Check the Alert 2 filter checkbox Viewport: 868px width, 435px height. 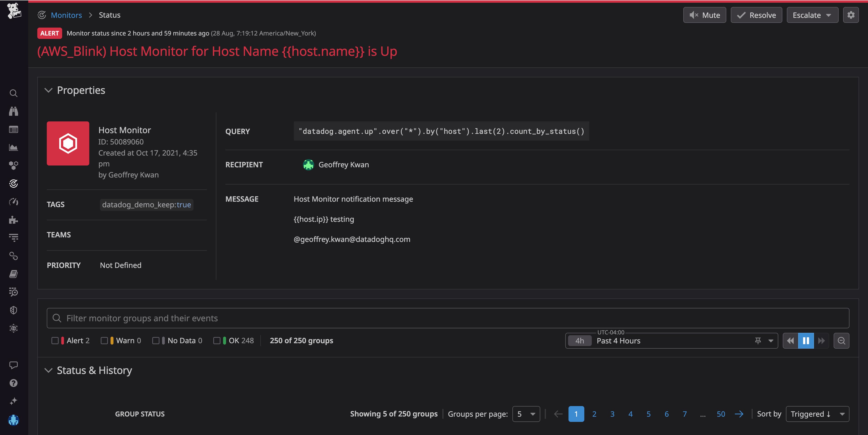pos(56,341)
